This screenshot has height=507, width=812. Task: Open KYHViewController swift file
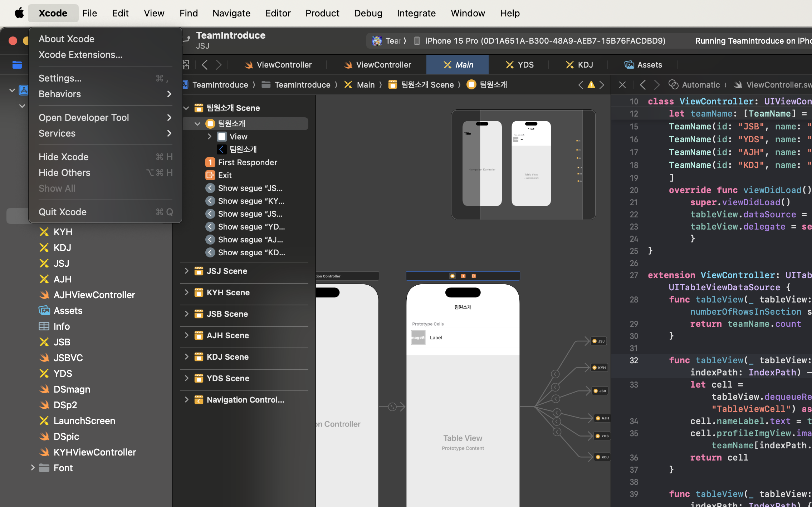pyautogui.click(x=94, y=452)
